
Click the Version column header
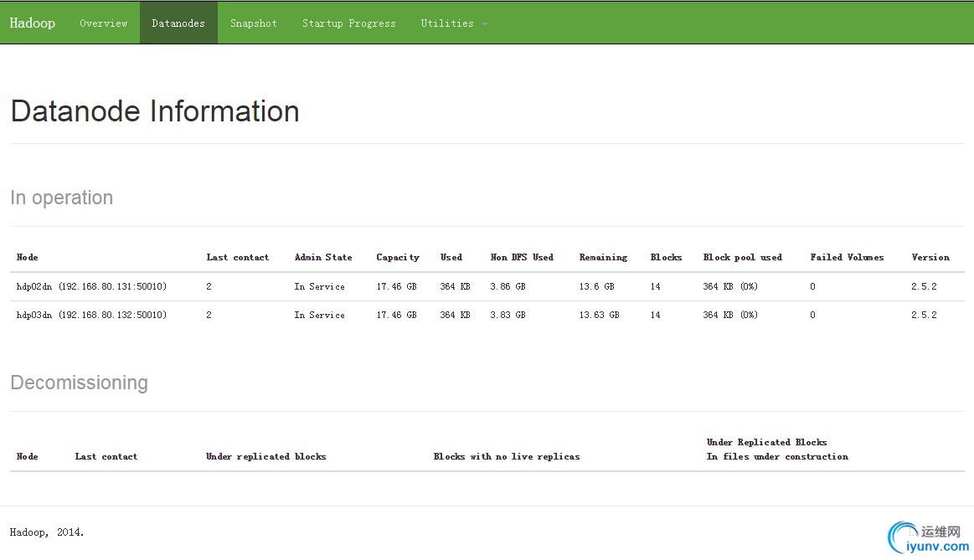(x=930, y=257)
